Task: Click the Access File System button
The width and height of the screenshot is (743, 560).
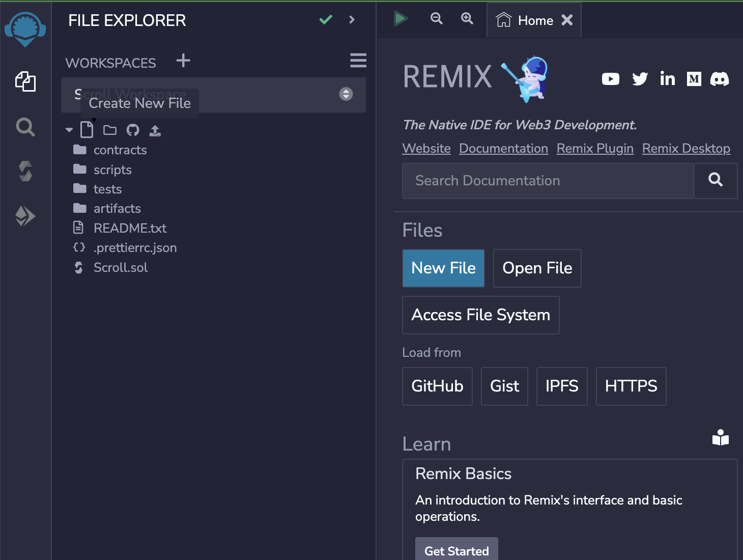Action: tap(481, 315)
